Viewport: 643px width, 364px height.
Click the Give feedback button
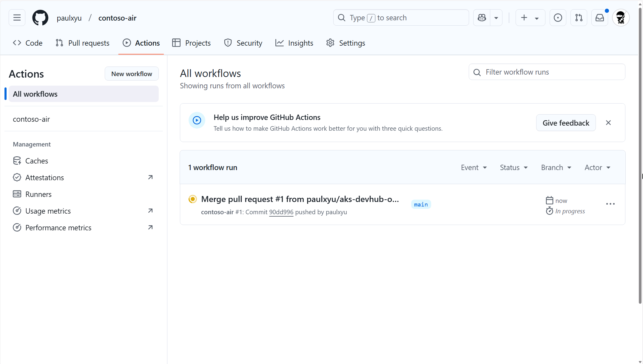point(566,123)
